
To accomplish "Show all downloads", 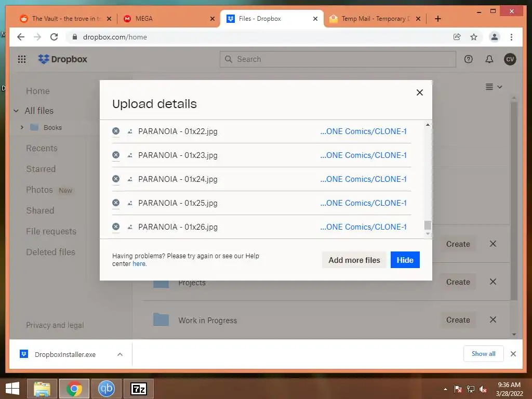I will click(483, 354).
